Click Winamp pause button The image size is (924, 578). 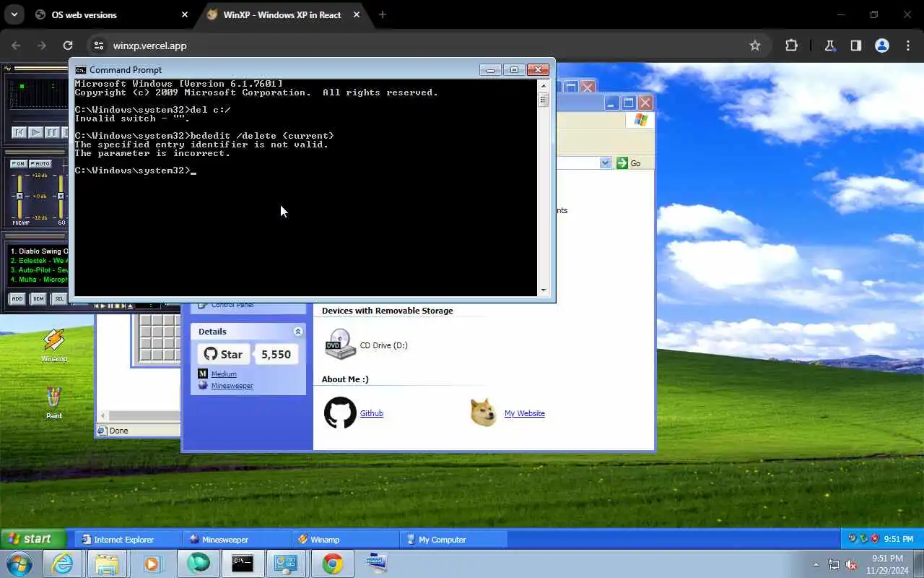click(x=52, y=132)
